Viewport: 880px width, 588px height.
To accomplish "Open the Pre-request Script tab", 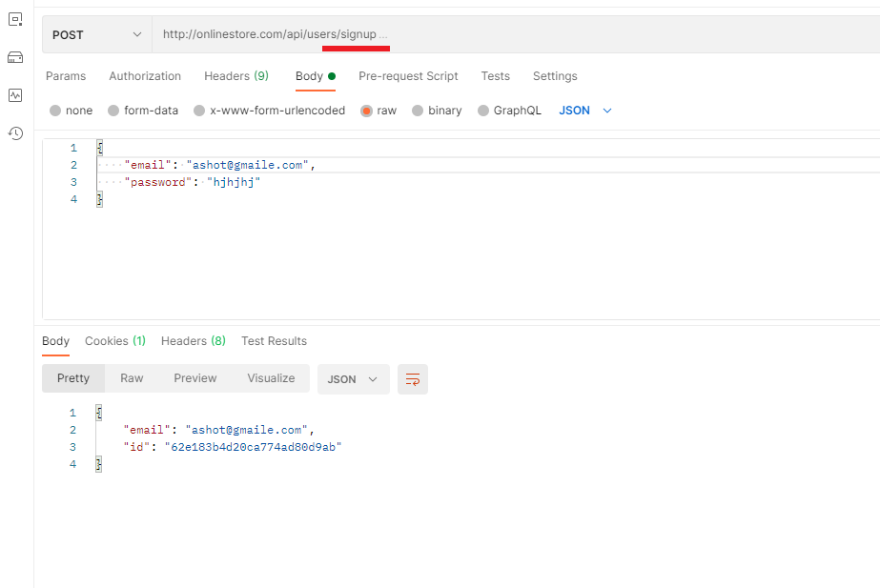I will [408, 76].
